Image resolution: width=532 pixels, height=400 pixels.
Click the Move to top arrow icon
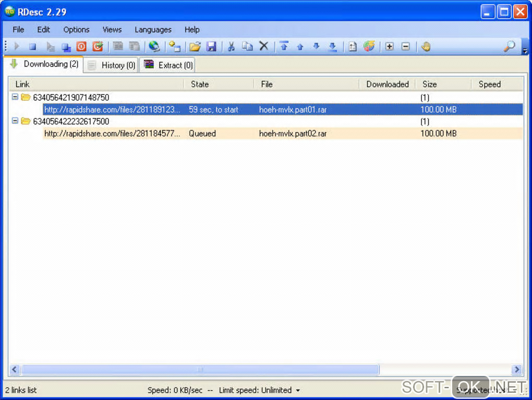coord(284,46)
